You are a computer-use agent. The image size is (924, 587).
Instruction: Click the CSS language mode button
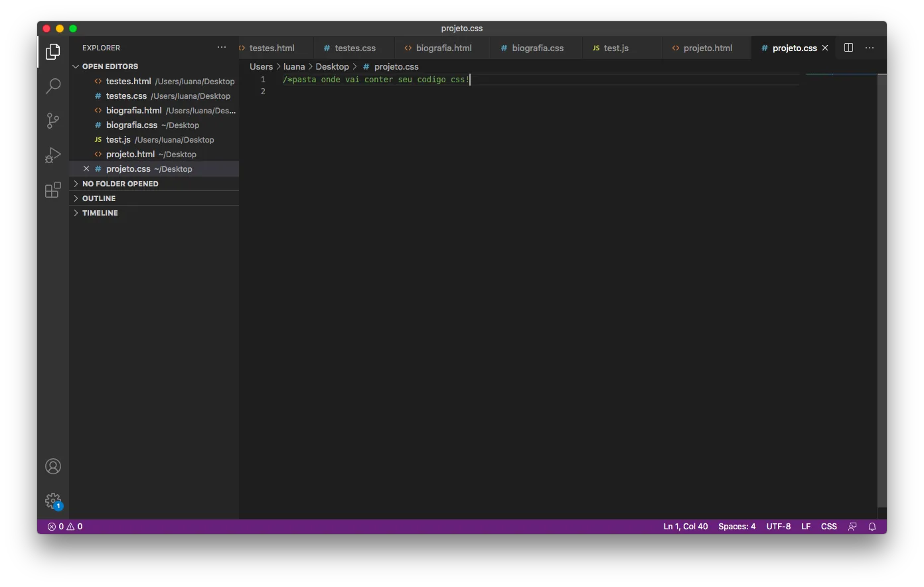click(828, 527)
